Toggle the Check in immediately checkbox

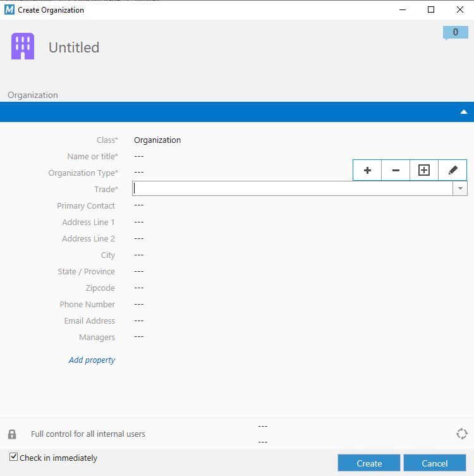coord(14,457)
